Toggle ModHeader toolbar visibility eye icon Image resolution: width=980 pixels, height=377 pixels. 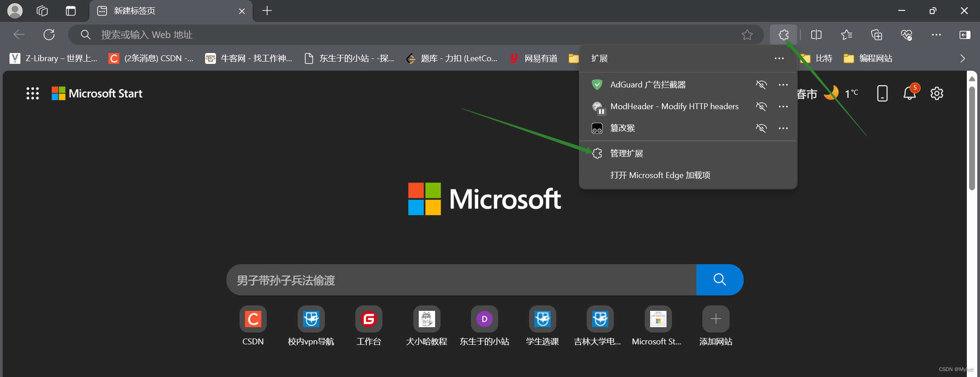click(761, 106)
